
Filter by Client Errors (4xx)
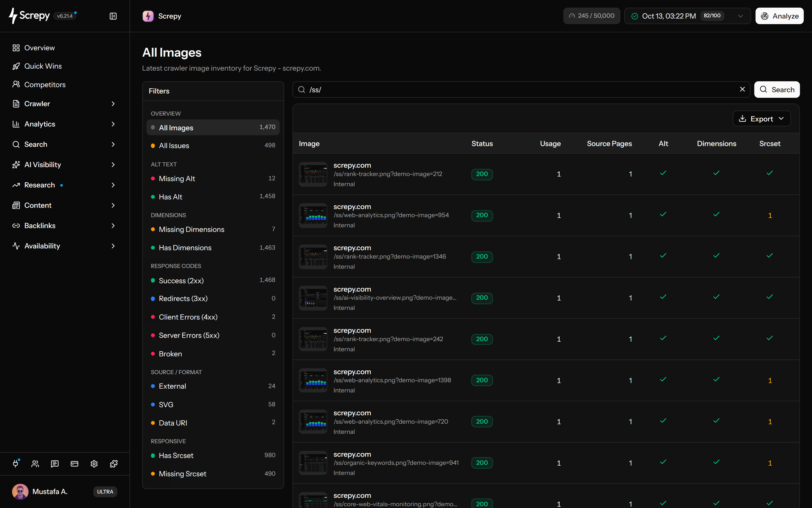pos(213,317)
